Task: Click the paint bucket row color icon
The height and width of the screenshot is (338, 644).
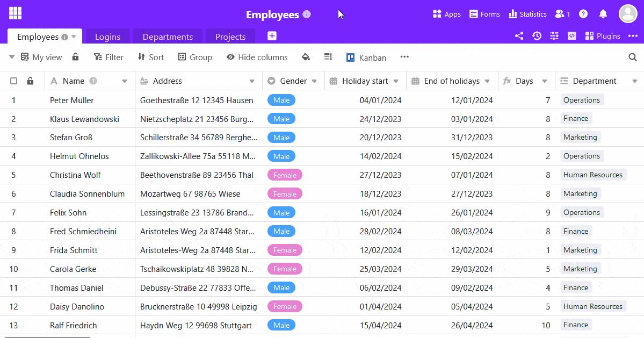Action: 306,57
